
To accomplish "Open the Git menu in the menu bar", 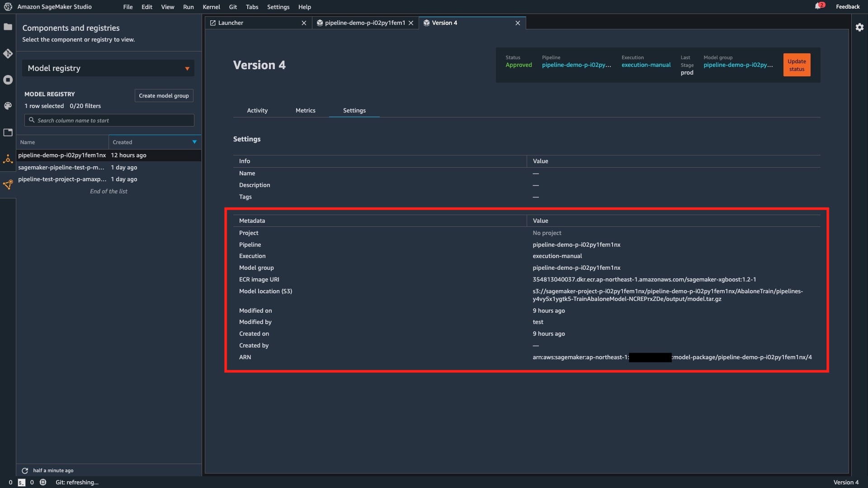I will 233,7.
